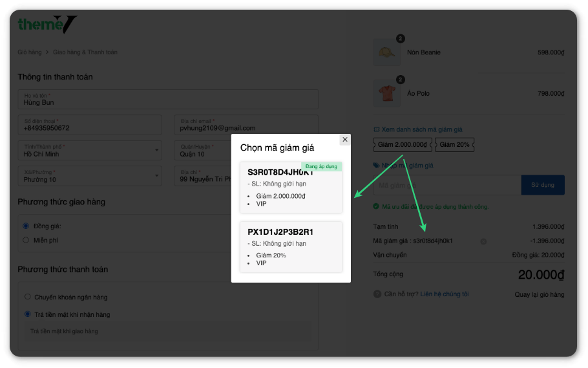The image size is (588, 368).
Task: Select coupon card S3R0T8D4JH0K1
Action: pos(291,188)
